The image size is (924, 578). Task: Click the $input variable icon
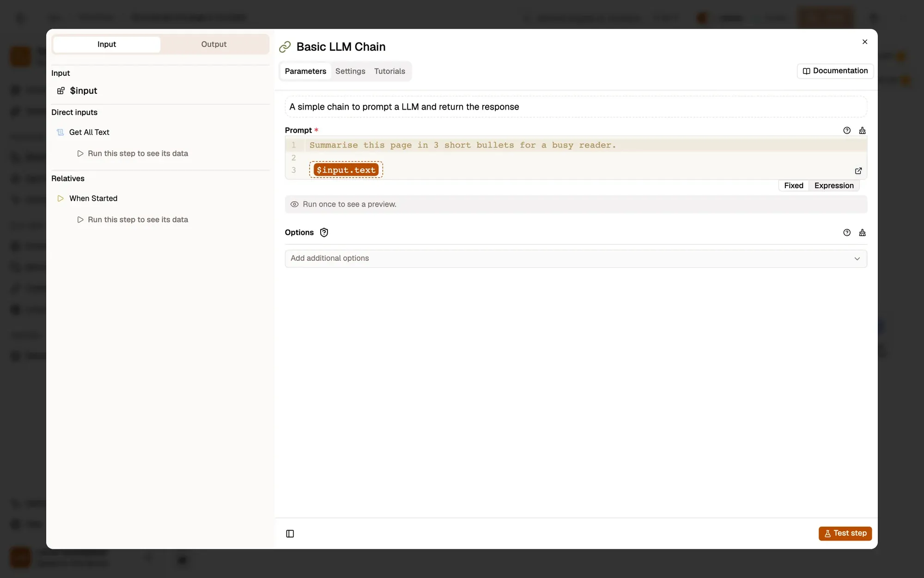(x=61, y=91)
